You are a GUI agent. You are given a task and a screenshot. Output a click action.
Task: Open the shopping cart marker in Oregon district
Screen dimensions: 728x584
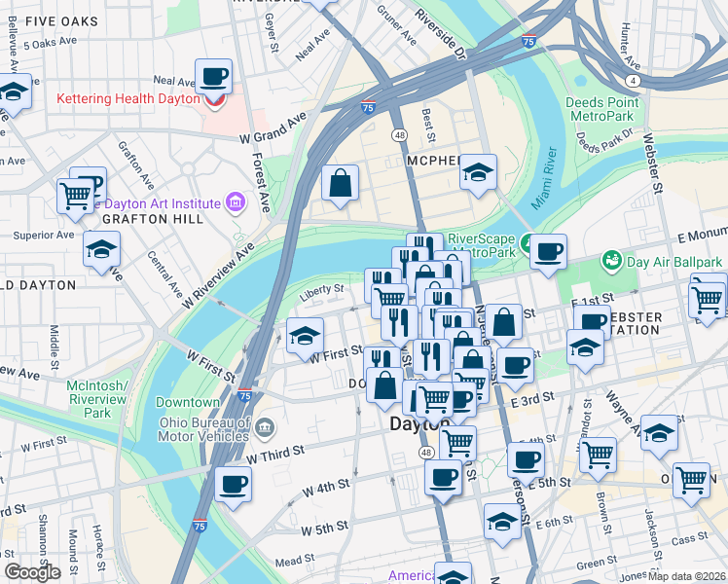[692, 482]
